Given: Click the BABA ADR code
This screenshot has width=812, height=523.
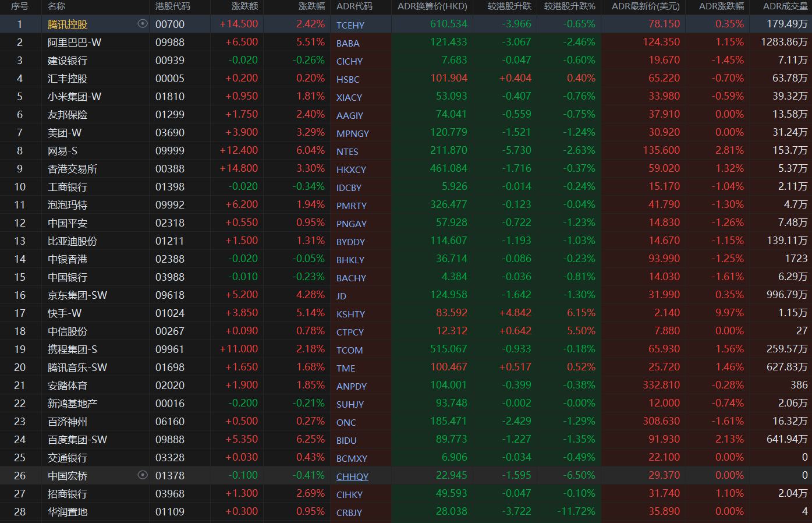Looking at the screenshot, I should pyautogui.click(x=348, y=43).
